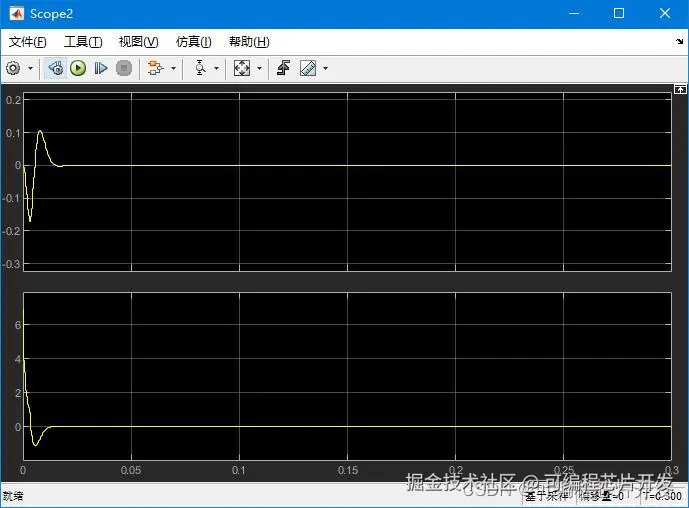Expand the measurements dropdown arrow
The height and width of the screenshot is (508, 689).
[326, 68]
